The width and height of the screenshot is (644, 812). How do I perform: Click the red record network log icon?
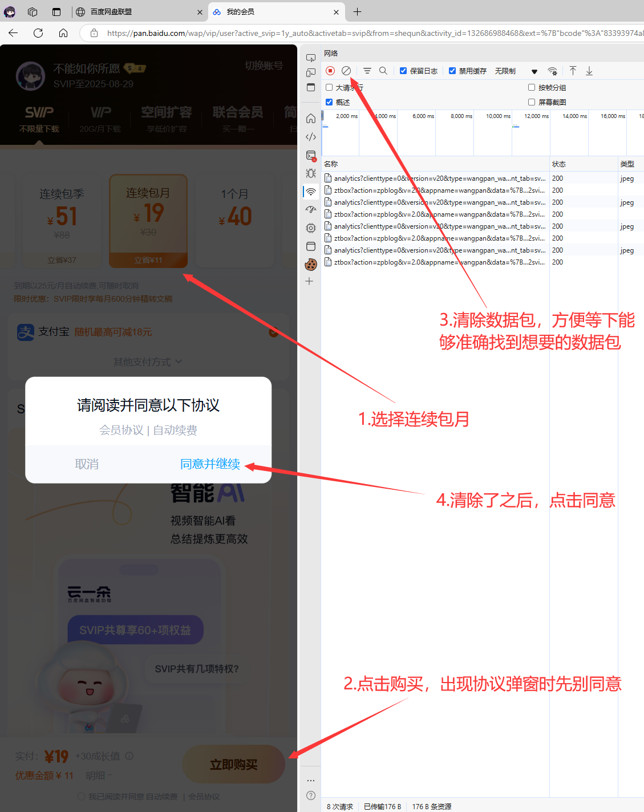pos(330,71)
